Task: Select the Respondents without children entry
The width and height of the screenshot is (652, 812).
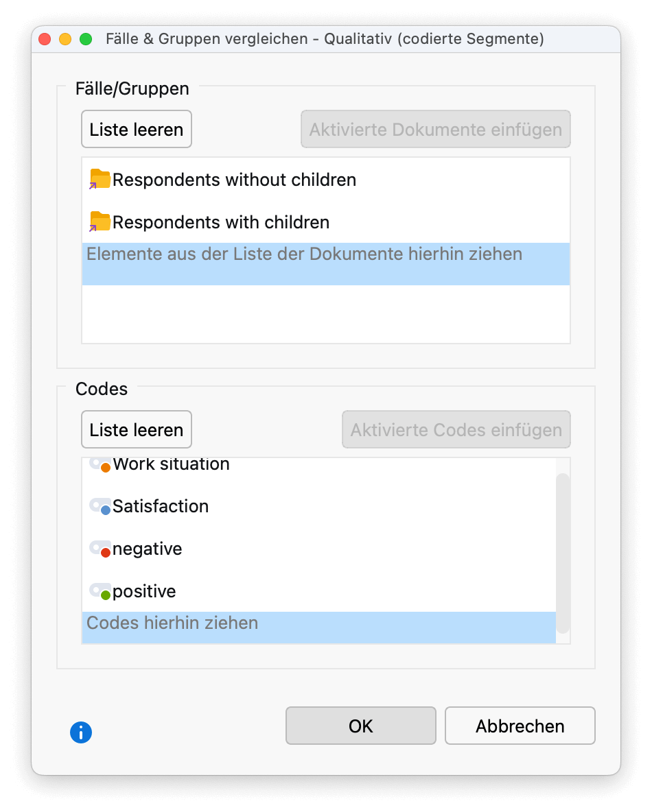Action: point(234,180)
